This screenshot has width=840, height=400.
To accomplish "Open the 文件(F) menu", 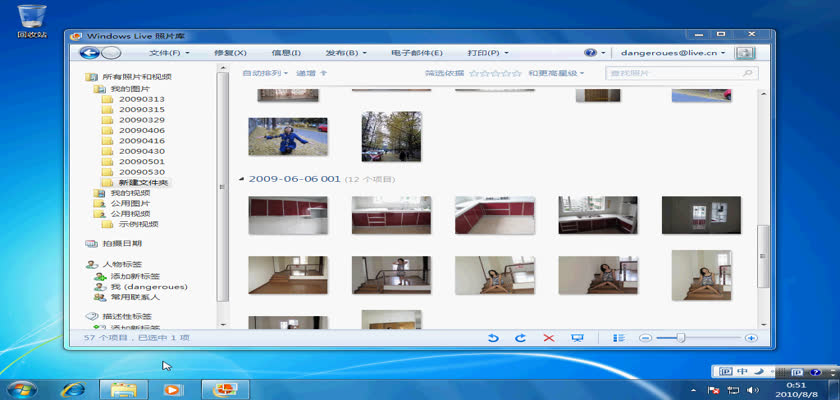I will tap(169, 52).
